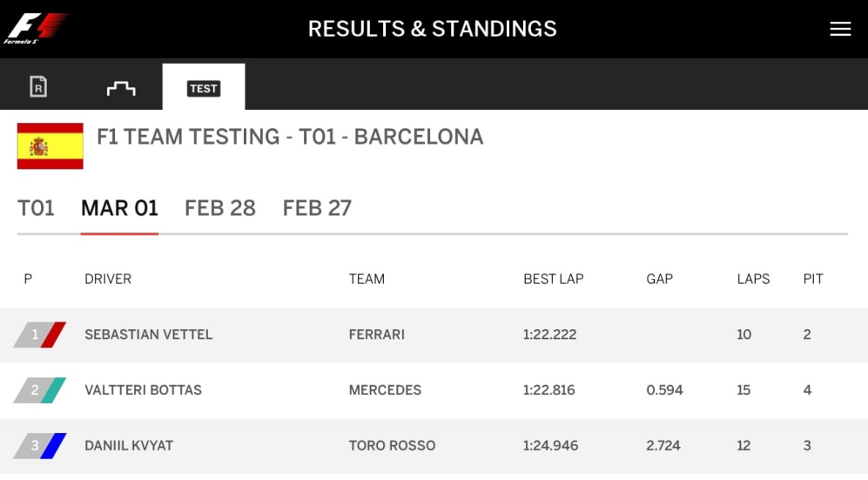The image size is (868, 480).
Task: Open the race results icon tab
Action: (x=38, y=86)
